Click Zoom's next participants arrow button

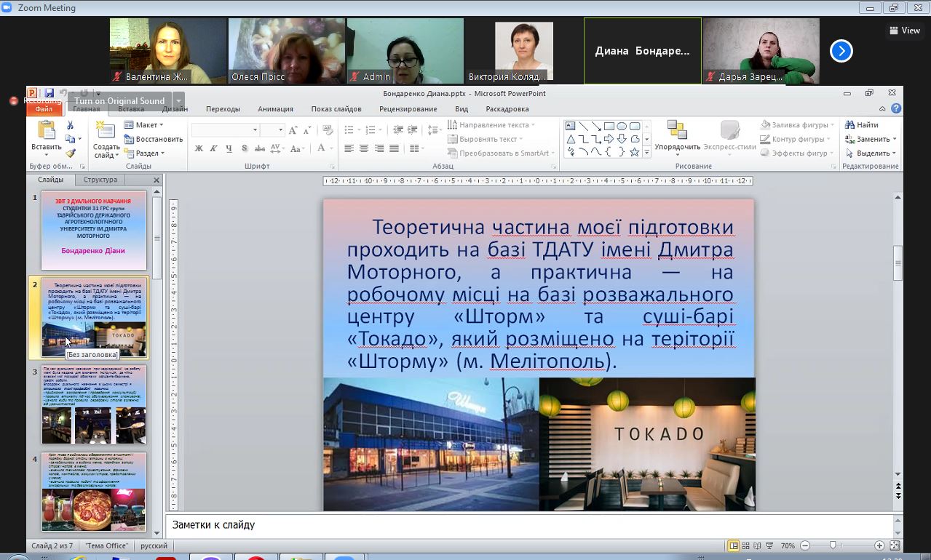841,51
